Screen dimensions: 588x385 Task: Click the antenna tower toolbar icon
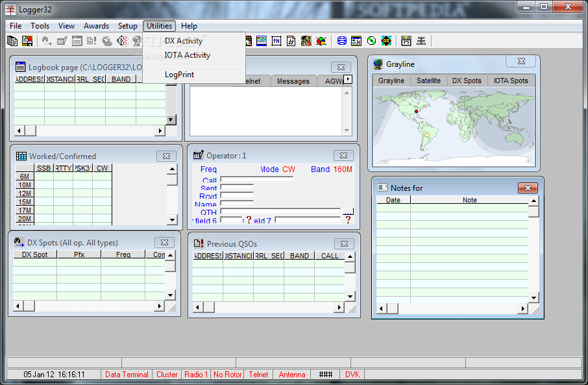click(421, 41)
